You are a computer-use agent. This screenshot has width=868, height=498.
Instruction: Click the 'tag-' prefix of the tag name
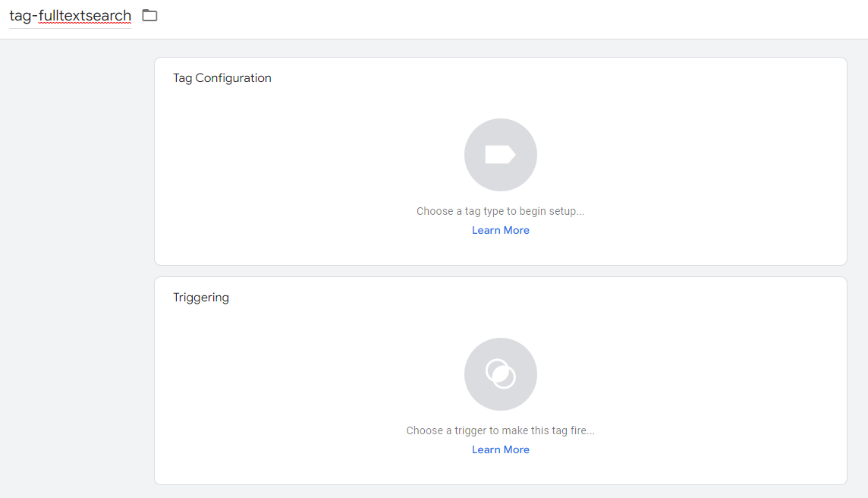pos(21,16)
